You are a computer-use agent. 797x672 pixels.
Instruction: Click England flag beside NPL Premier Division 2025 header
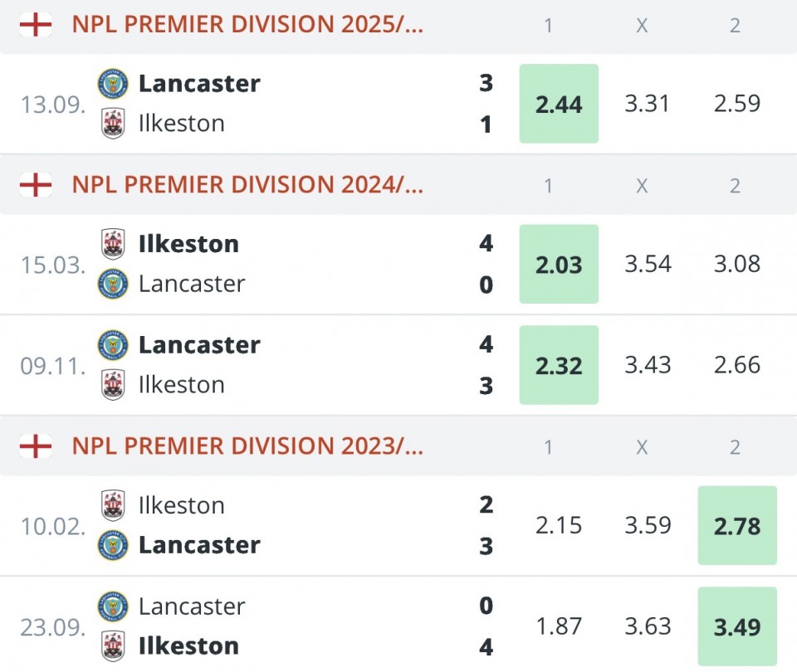click(x=35, y=25)
